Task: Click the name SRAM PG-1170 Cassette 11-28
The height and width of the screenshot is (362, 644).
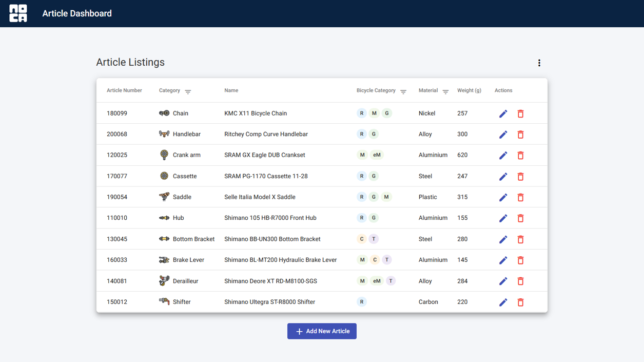Action: (266, 176)
